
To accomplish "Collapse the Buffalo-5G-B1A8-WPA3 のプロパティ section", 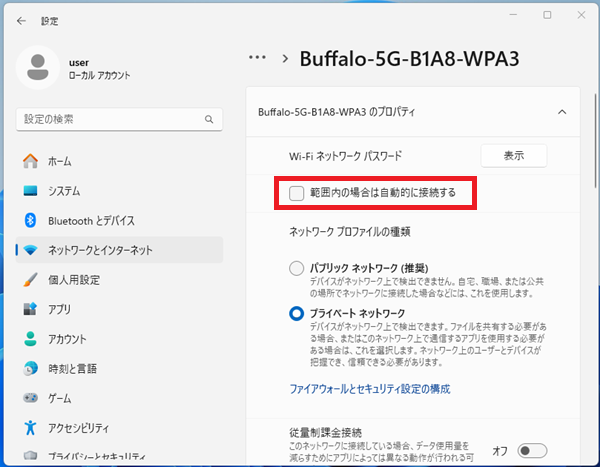I will tap(562, 112).
